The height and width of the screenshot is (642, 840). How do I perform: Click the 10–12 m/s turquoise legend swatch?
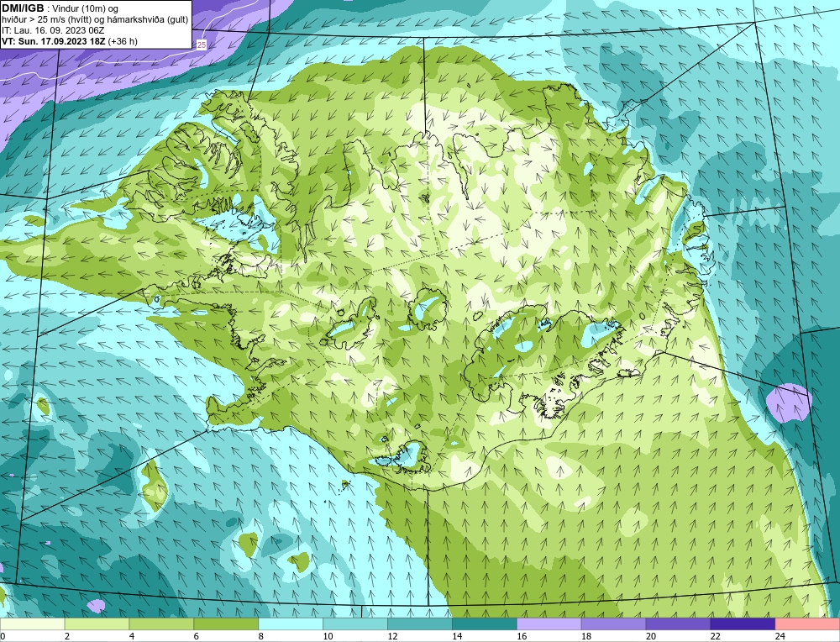(x=355, y=624)
